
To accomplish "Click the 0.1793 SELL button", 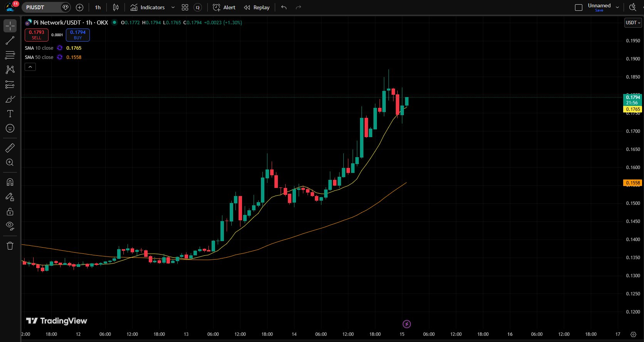I will [x=37, y=35].
